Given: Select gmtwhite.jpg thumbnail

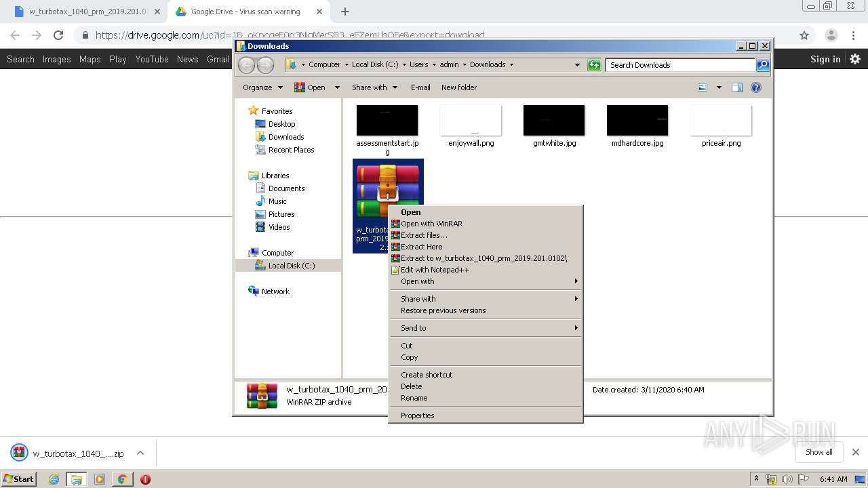Looking at the screenshot, I should (x=554, y=121).
